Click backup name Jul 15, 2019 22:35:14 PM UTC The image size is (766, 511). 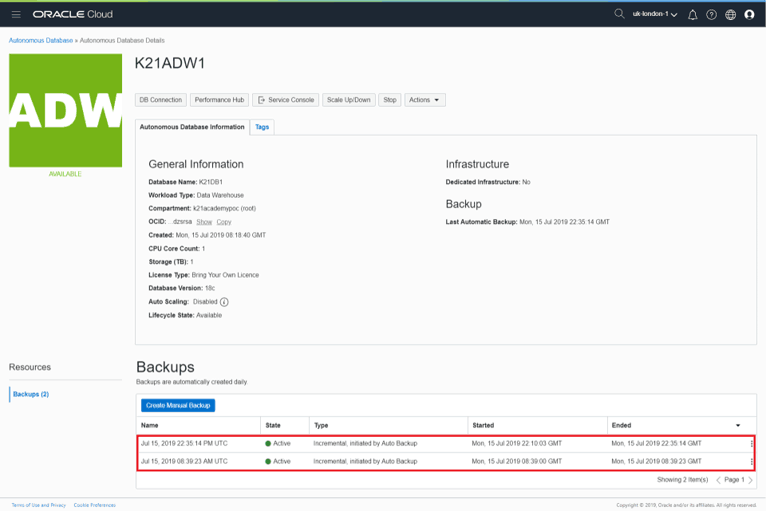point(184,444)
